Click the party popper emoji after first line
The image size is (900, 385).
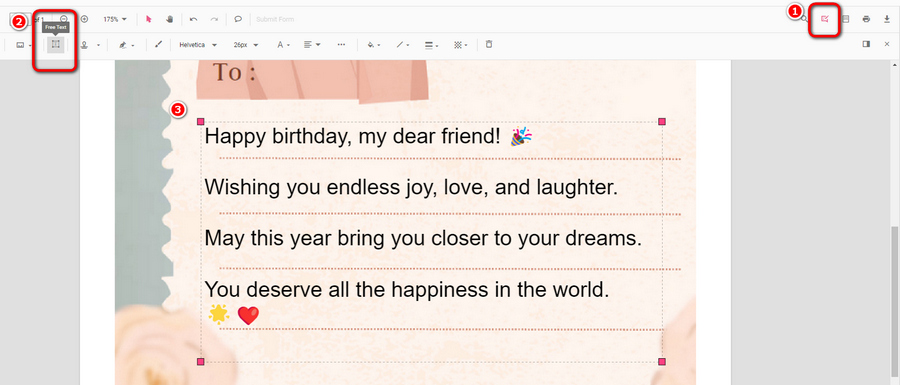click(521, 137)
